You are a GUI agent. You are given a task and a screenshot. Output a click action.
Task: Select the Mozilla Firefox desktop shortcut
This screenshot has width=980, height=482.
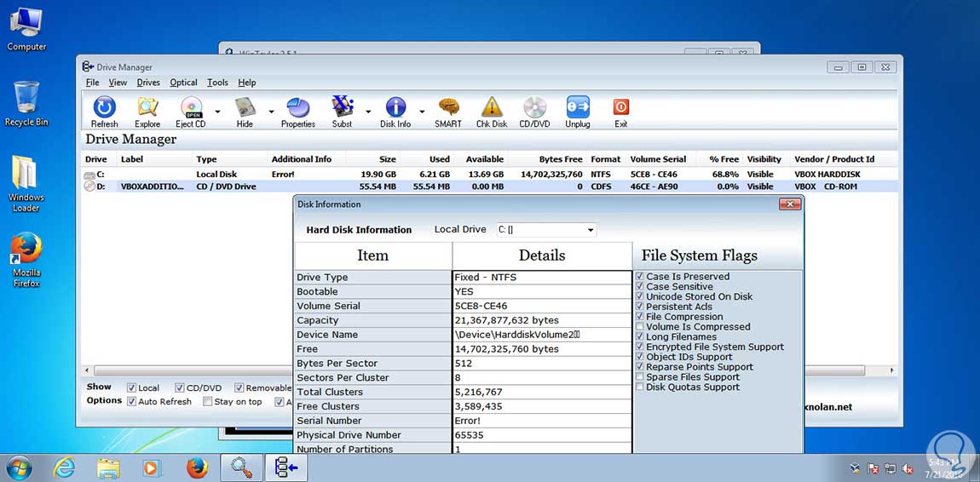tap(26, 260)
